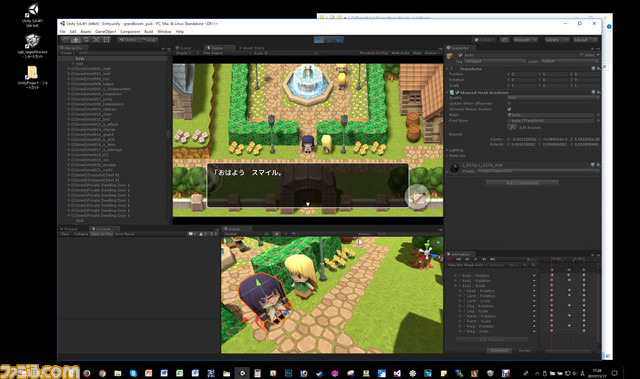The image size is (640, 379).
Task: Select the Rotate tool in Unity toolbar
Action: (86, 40)
